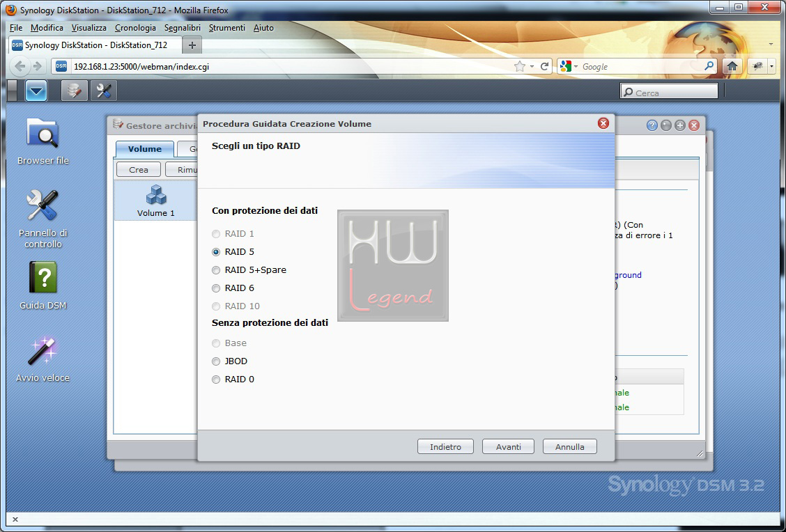Close the add-on bar with X
Image resolution: width=786 pixels, height=532 pixels.
(15, 519)
